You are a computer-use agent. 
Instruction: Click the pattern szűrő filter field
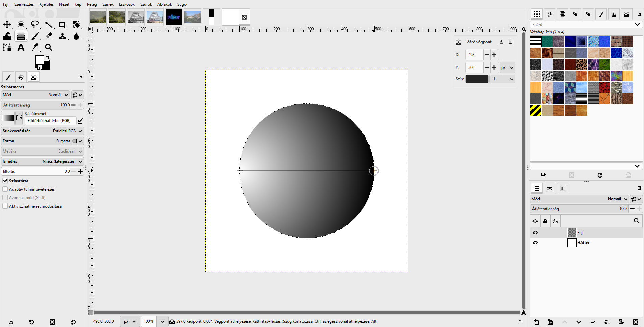(x=586, y=25)
